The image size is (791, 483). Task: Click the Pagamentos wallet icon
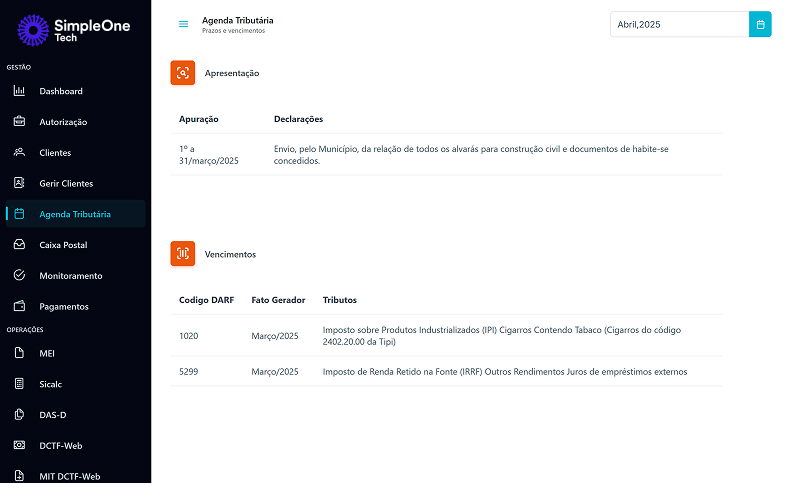pyautogui.click(x=19, y=306)
